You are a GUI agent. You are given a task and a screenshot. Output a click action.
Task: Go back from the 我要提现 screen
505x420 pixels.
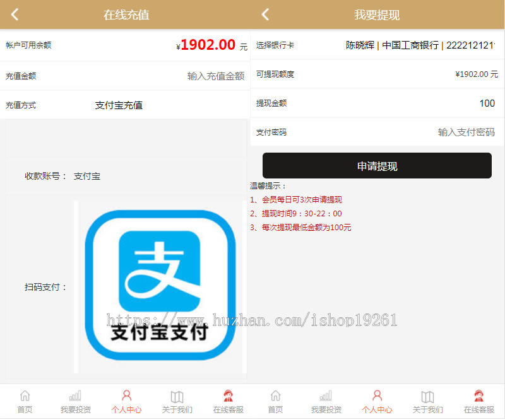pyautogui.click(x=265, y=15)
